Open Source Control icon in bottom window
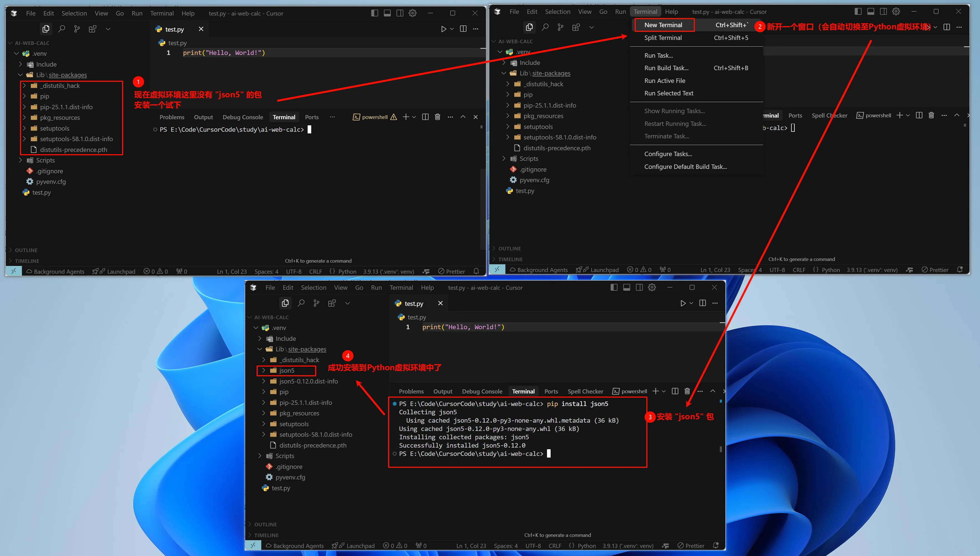This screenshot has width=980, height=556. coord(316,303)
